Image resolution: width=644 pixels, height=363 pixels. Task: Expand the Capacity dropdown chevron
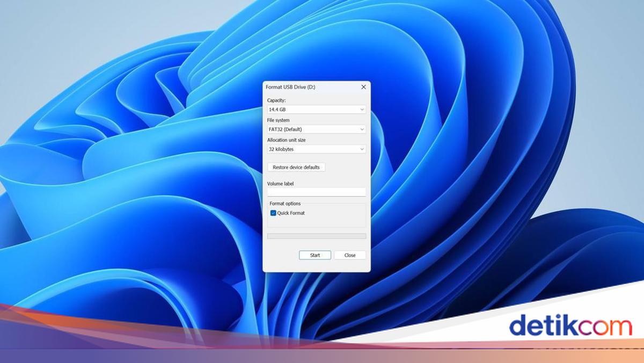[362, 110]
